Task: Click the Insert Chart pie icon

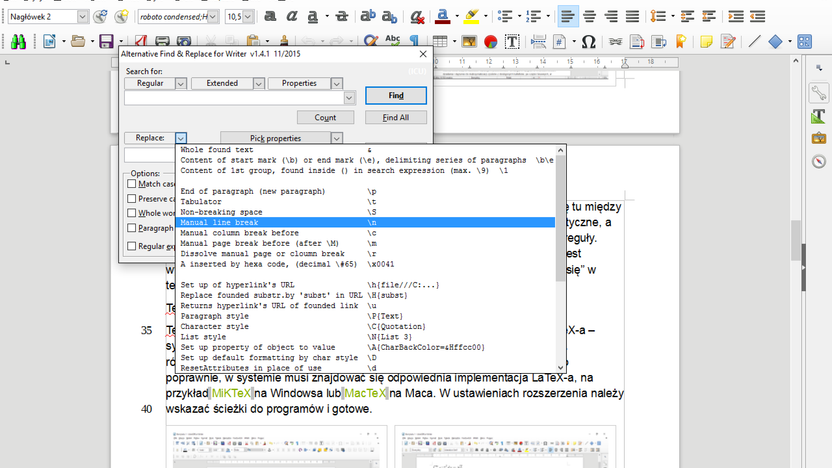Action: [x=491, y=41]
